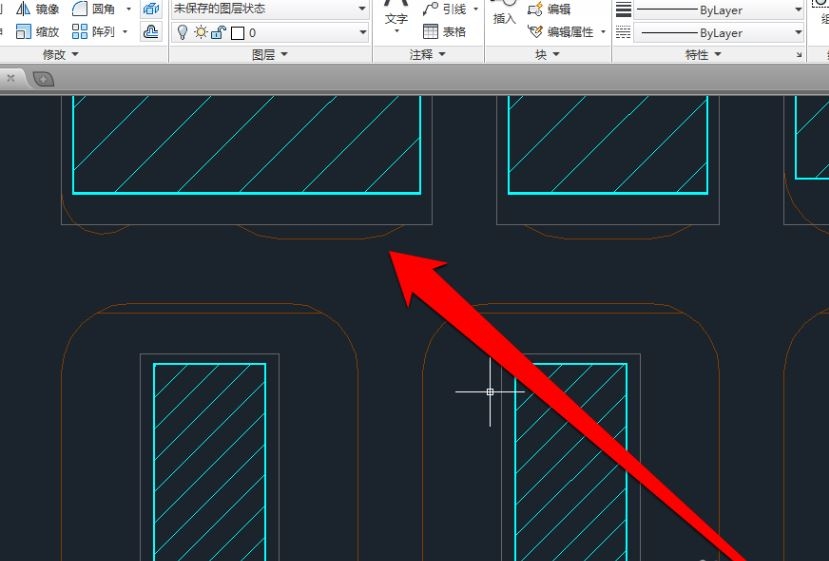Expand the 注释 panel
829x561 pixels.
click(x=427, y=54)
